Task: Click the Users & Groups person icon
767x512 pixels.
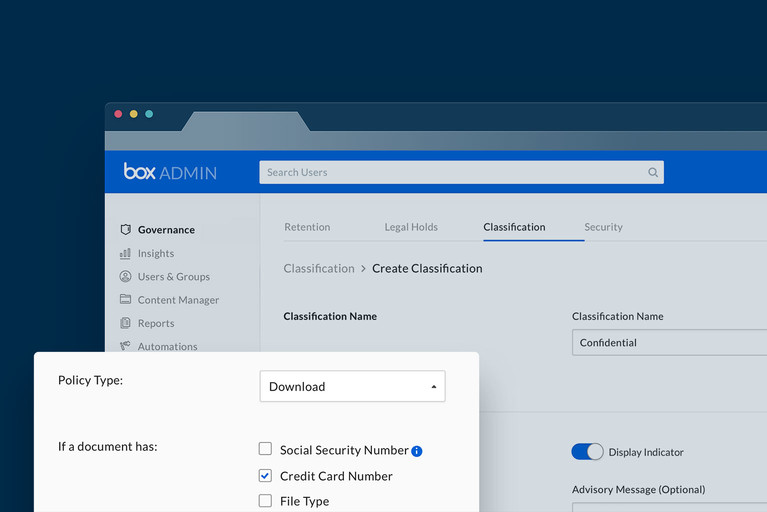Action: pos(125,277)
